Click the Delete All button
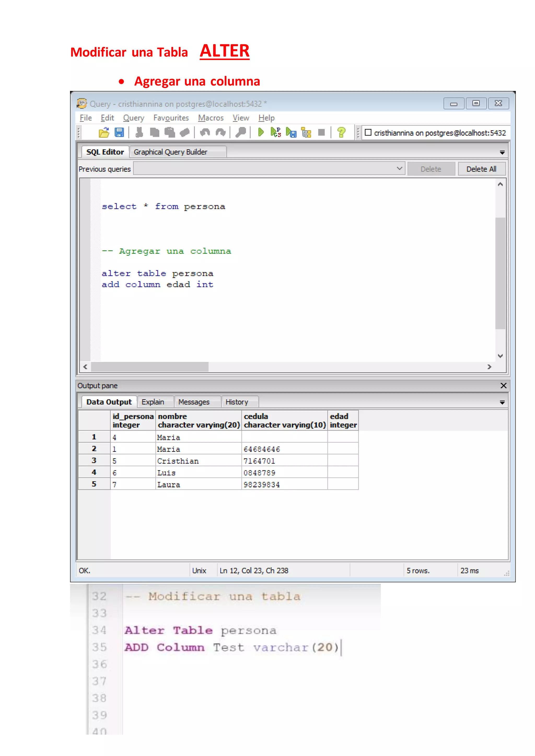 click(481, 169)
